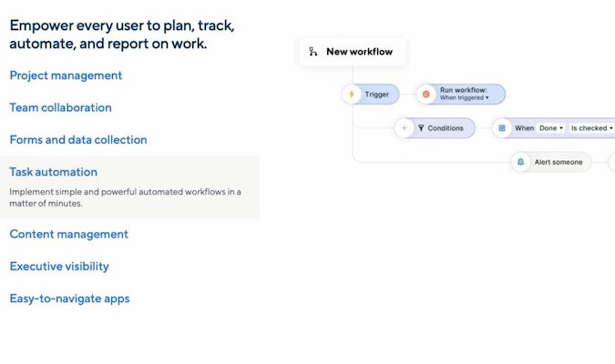Expand the 'Is checked' dropdown
Viewport: 615px width, 364px height.
tap(591, 128)
